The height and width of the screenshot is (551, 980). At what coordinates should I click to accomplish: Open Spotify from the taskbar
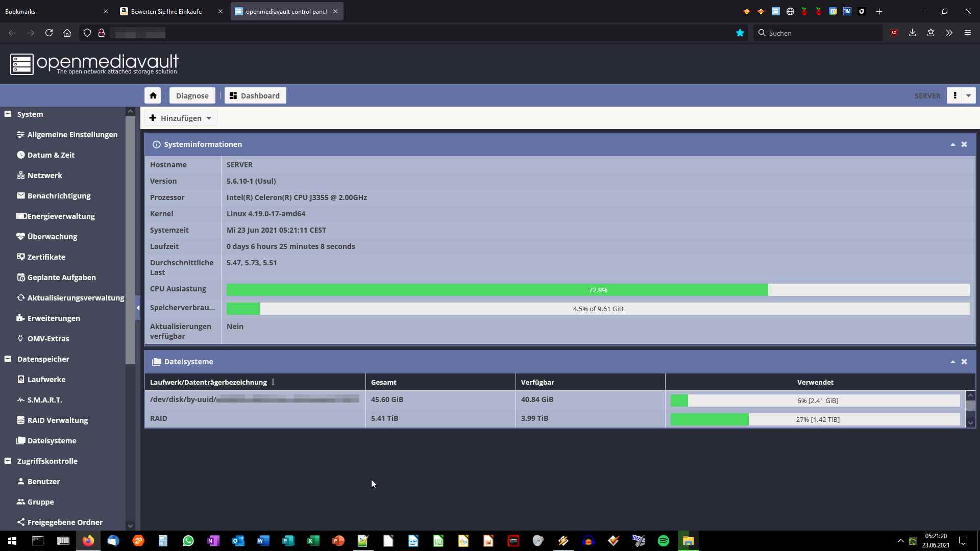(x=663, y=541)
